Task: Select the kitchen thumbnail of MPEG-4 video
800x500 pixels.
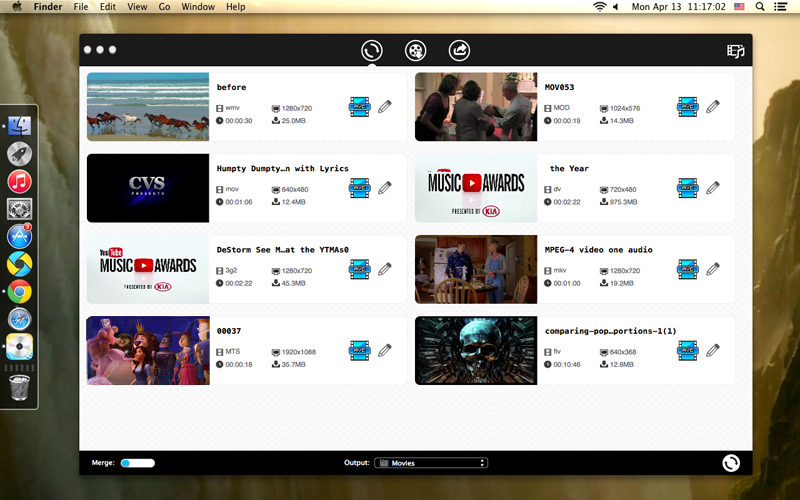Action: 476,269
